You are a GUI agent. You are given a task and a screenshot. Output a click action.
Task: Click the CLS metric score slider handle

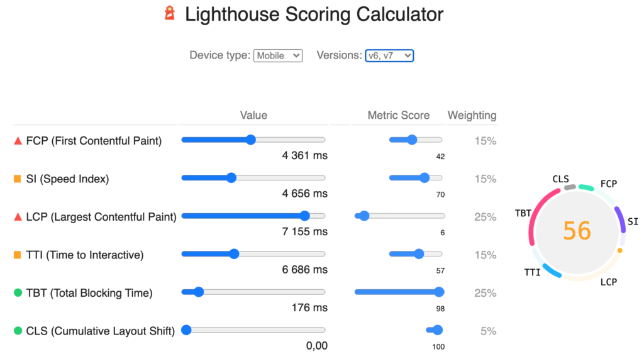438,330
